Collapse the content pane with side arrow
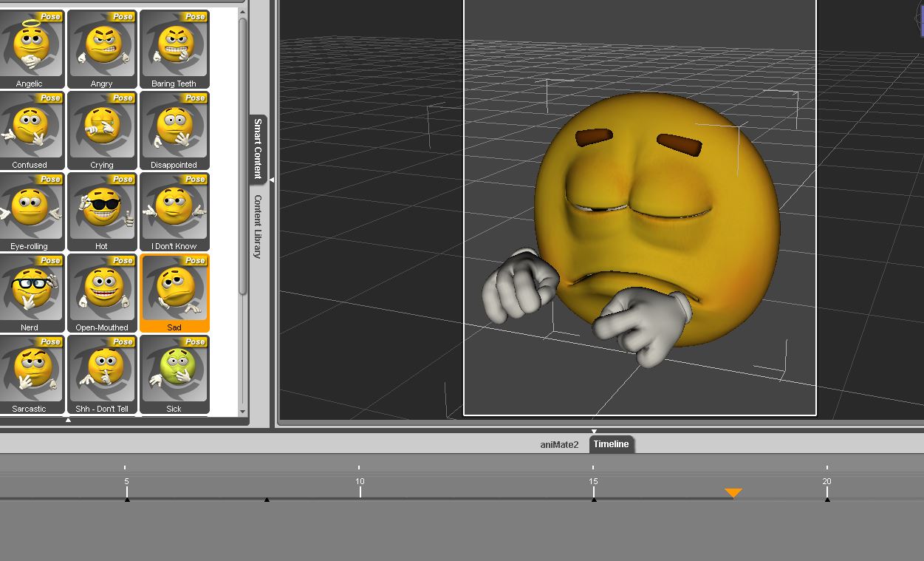 [271, 180]
